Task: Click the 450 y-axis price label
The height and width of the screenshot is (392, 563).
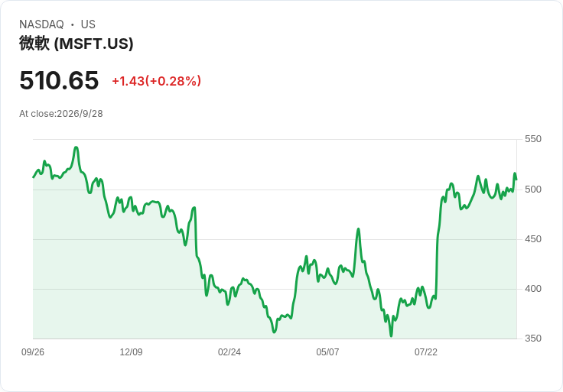Action: point(533,239)
